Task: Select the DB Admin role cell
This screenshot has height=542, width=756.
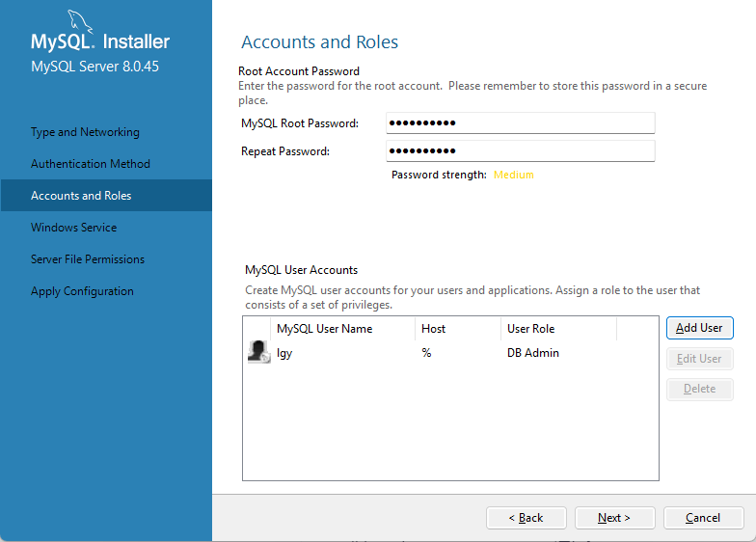Action: (x=532, y=353)
